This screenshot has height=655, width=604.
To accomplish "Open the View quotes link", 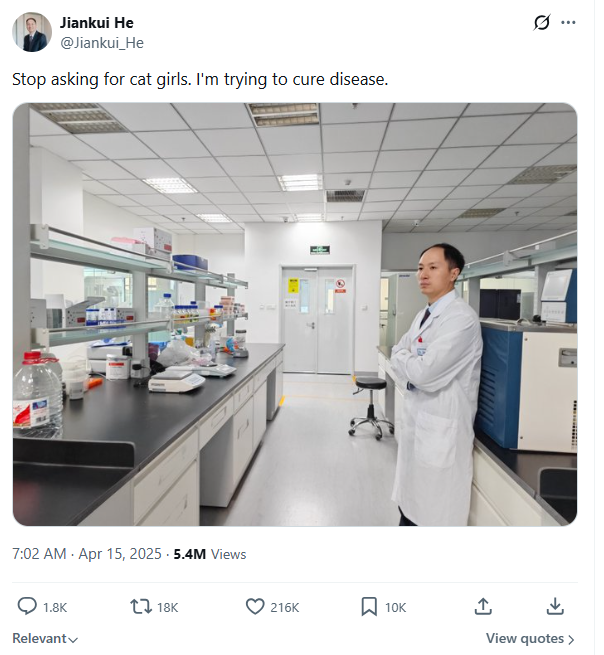I will pyautogui.click(x=530, y=638).
